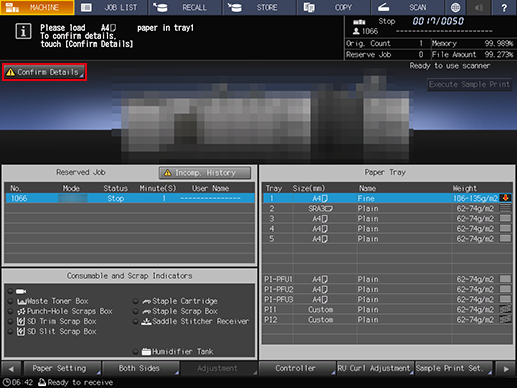Screen dimensions: 517x388
Task: Open Sample Print Set.
Action: (454, 368)
